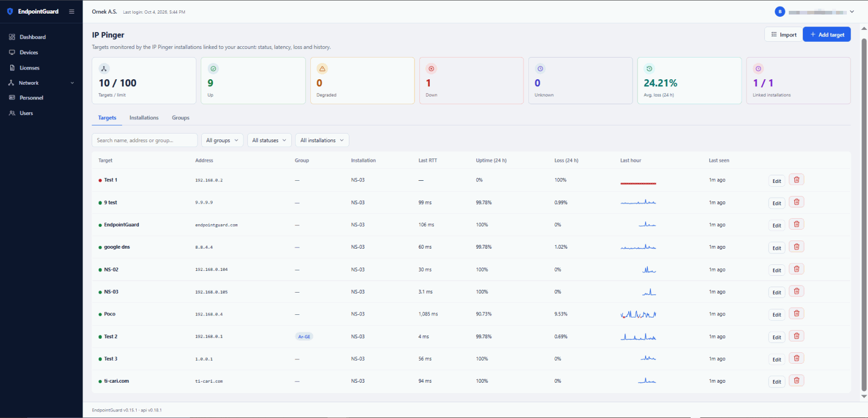Edit the Test 2 target
Viewport: 868px width, 418px height.
[x=777, y=337]
